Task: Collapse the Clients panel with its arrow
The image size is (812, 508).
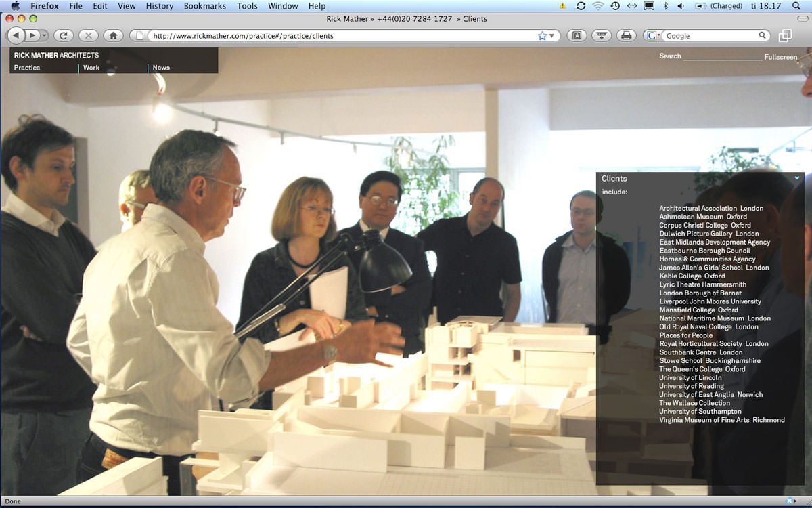Action: coord(797,178)
